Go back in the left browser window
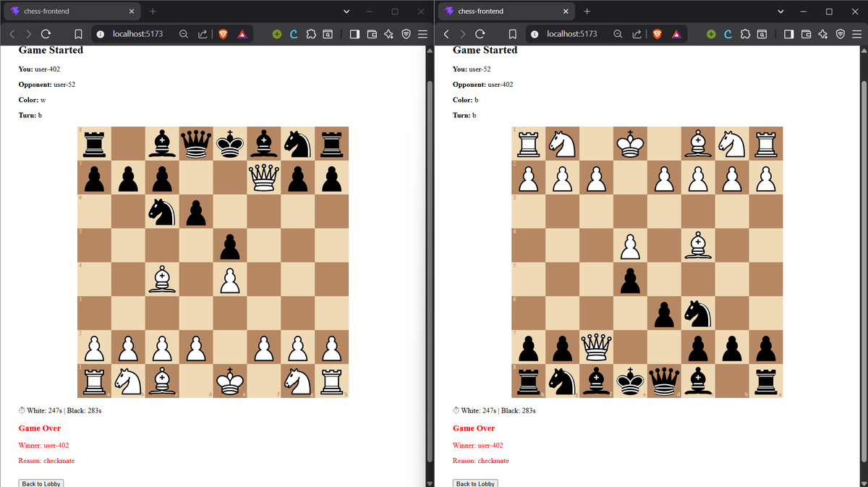 click(x=12, y=34)
